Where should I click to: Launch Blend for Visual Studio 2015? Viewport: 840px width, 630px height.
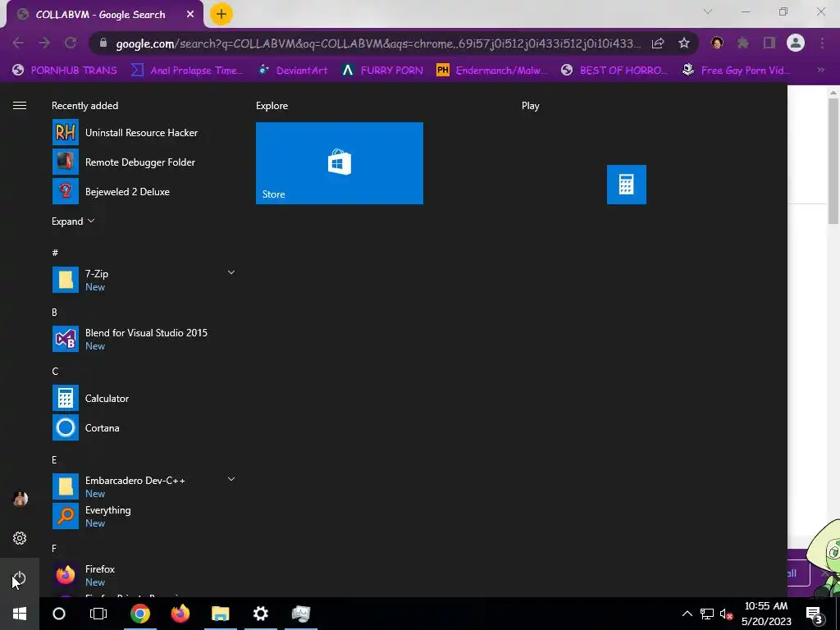144,339
